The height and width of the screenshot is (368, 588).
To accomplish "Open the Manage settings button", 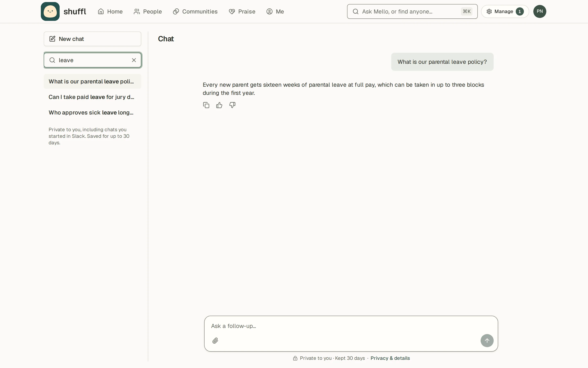I will (x=505, y=11).
